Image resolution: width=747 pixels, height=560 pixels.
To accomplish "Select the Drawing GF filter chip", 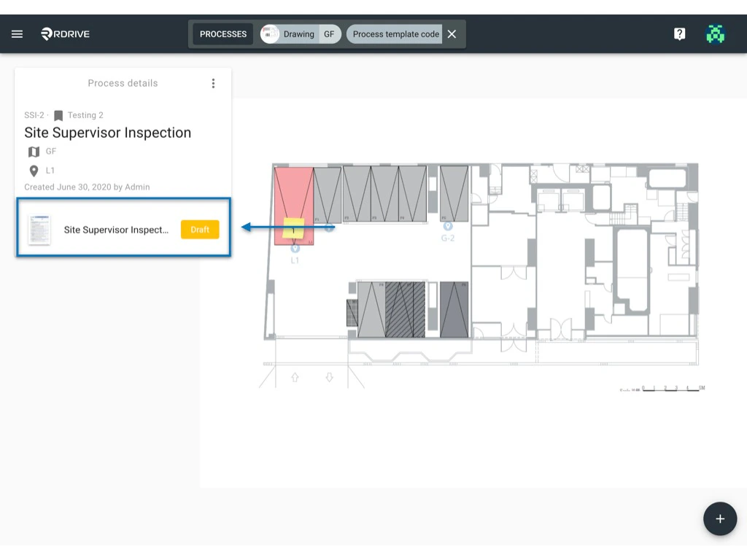I will [x=301, y=34].
